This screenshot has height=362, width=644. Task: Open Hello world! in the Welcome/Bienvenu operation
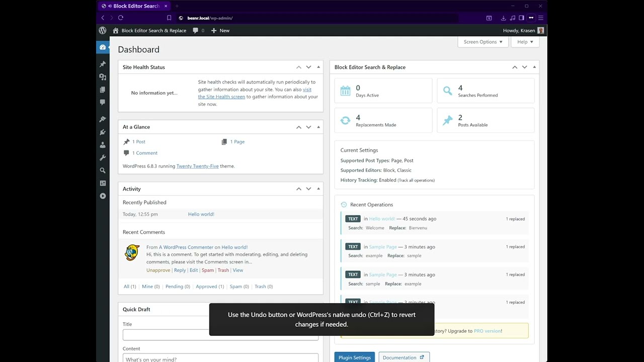click(382, 219)
